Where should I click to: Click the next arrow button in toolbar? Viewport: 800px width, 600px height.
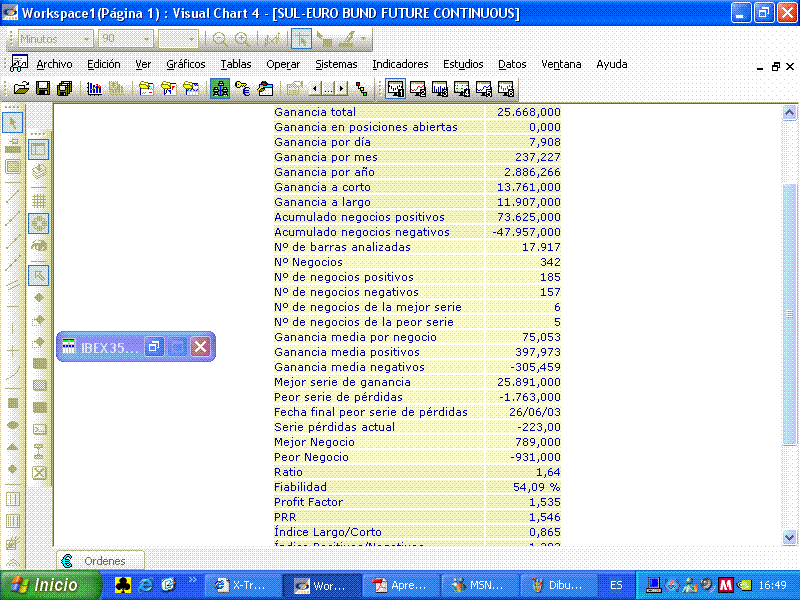tap(341, 89)
